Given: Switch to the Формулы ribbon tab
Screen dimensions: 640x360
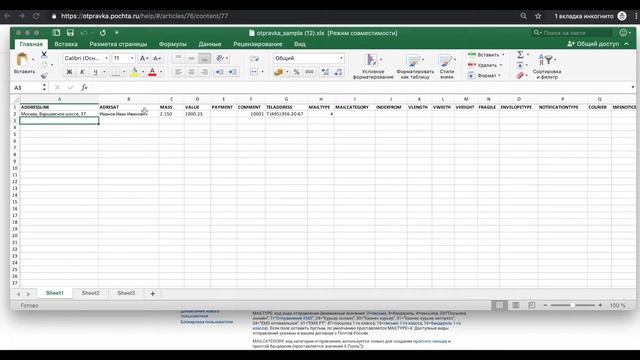Looking at the screenshot, I should pyautogui.click(x=173, y=44).
